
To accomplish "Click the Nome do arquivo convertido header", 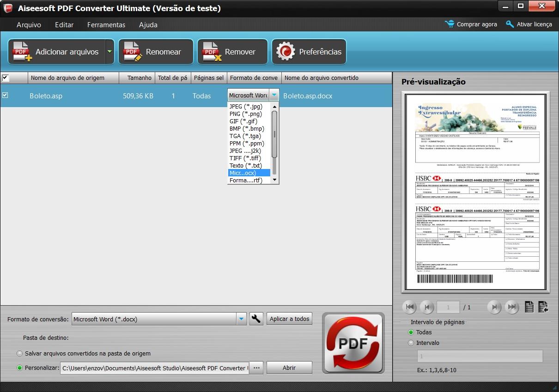I will [336, 78].
